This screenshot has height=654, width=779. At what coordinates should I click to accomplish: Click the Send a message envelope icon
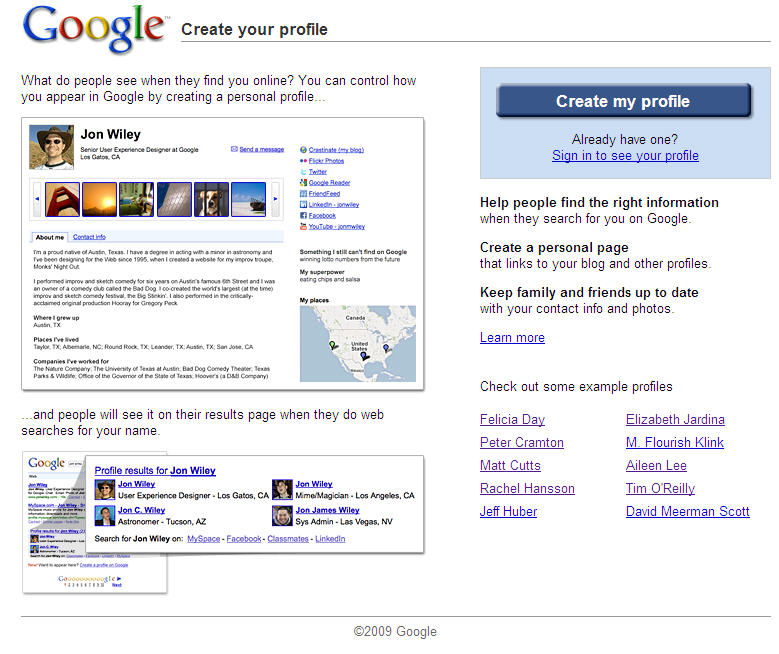[x=234, y=149]
